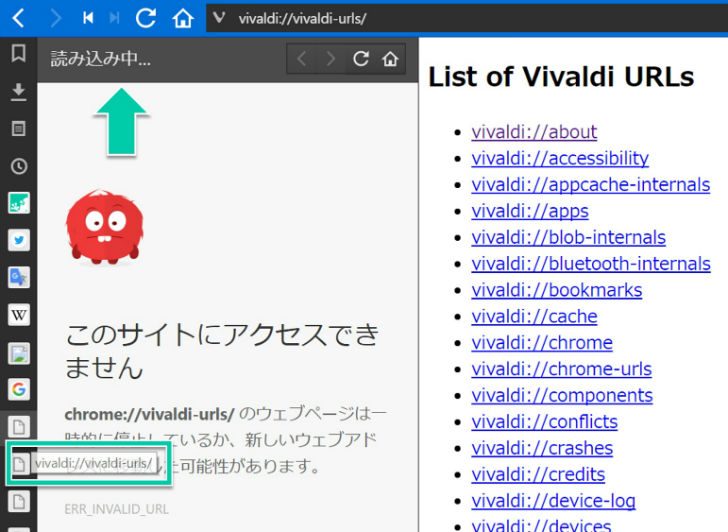The height and width of the screenshot is (532, 728).
Task: Open the vivaldi://credits link
Action: (538, 475)
